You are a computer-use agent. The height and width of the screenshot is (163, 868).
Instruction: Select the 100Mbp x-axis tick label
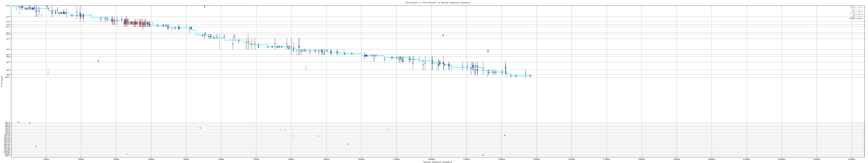pos(361,159)
